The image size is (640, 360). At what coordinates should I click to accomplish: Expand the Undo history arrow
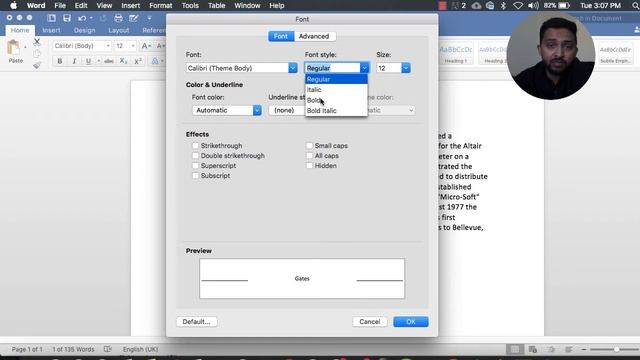[x=91, y=18]
